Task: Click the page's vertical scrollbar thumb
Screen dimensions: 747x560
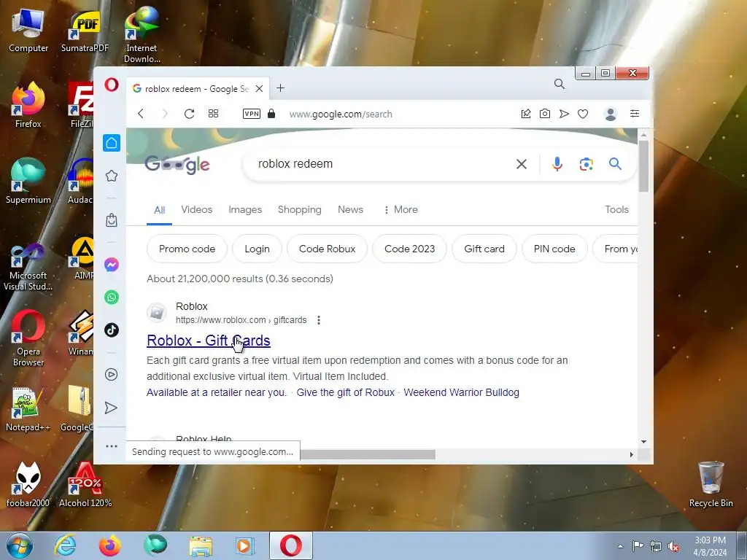Action: [x=643, y=166]
